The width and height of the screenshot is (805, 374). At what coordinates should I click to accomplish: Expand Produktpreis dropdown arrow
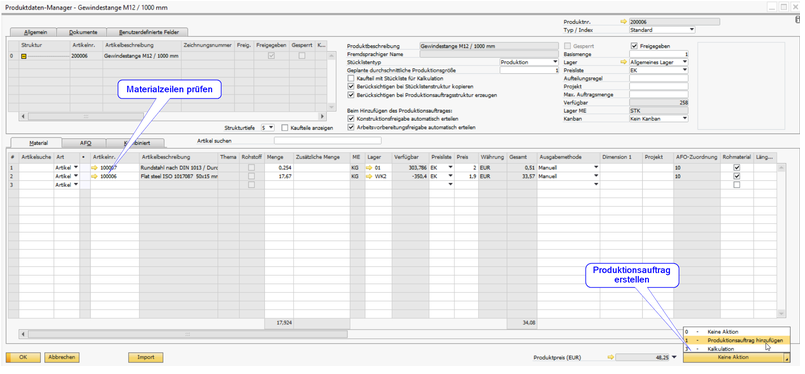pos(674,357)
